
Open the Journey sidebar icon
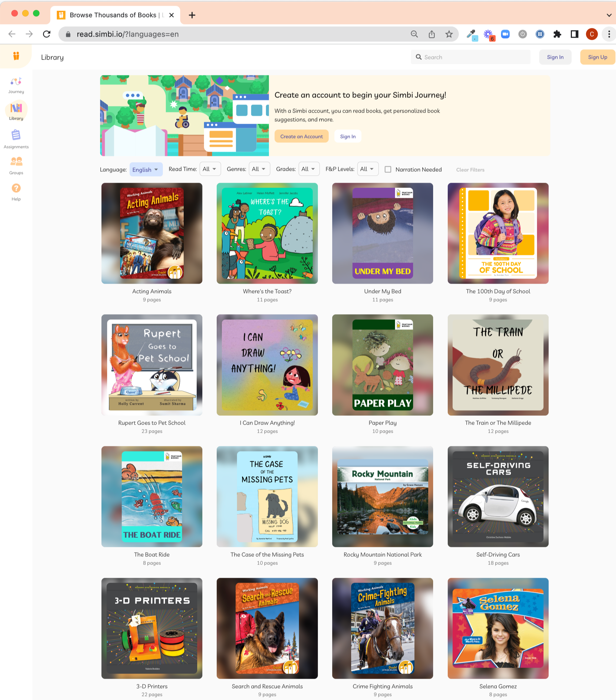pyautogui.click(x=16, y=82)
